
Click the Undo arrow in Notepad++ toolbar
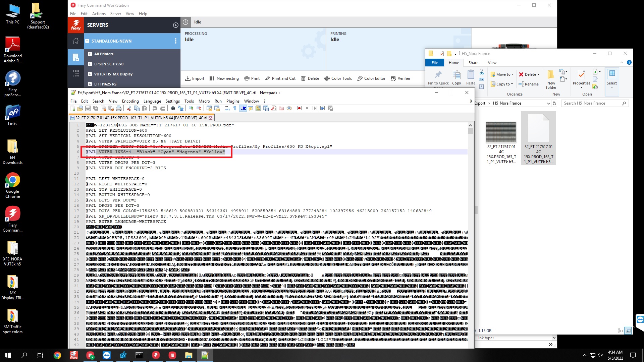click(x=155, y=108)
